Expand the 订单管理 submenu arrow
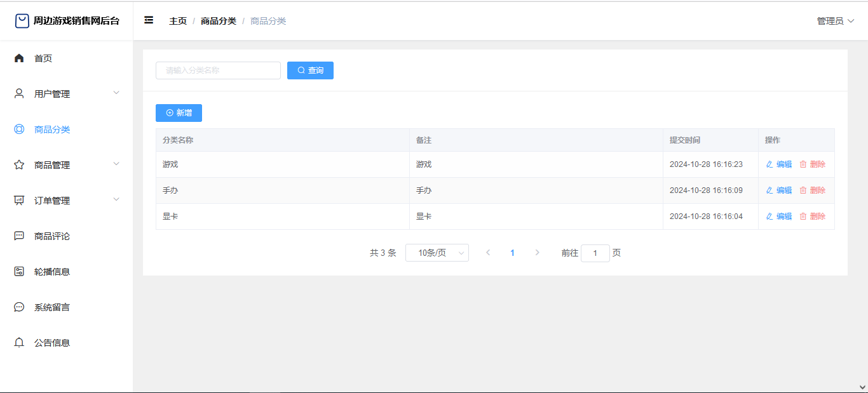This screenshot has width=868, height=393. (x=116, y=200)
